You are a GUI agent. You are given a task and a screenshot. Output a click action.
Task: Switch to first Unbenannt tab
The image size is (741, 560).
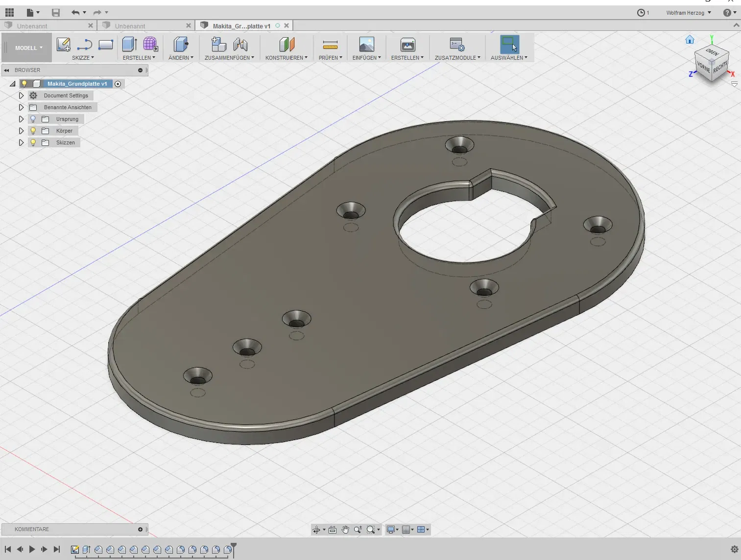coord(32,26)
